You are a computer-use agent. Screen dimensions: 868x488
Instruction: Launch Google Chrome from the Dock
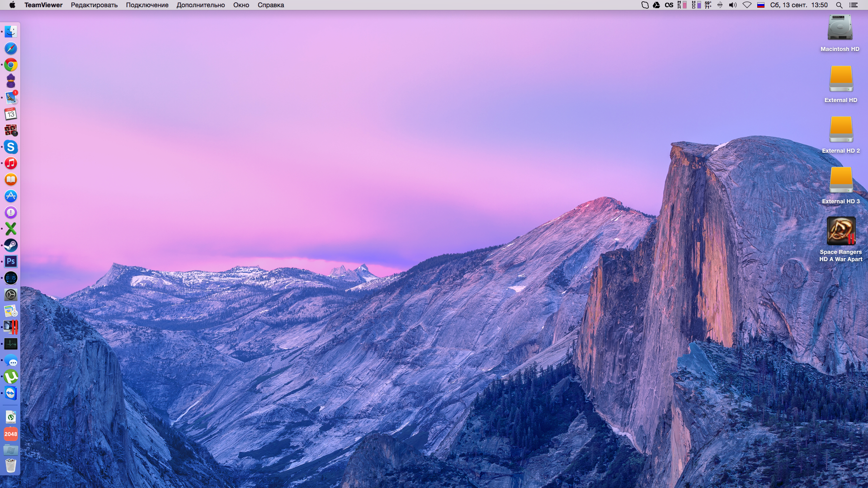click(x=11, y=65)
